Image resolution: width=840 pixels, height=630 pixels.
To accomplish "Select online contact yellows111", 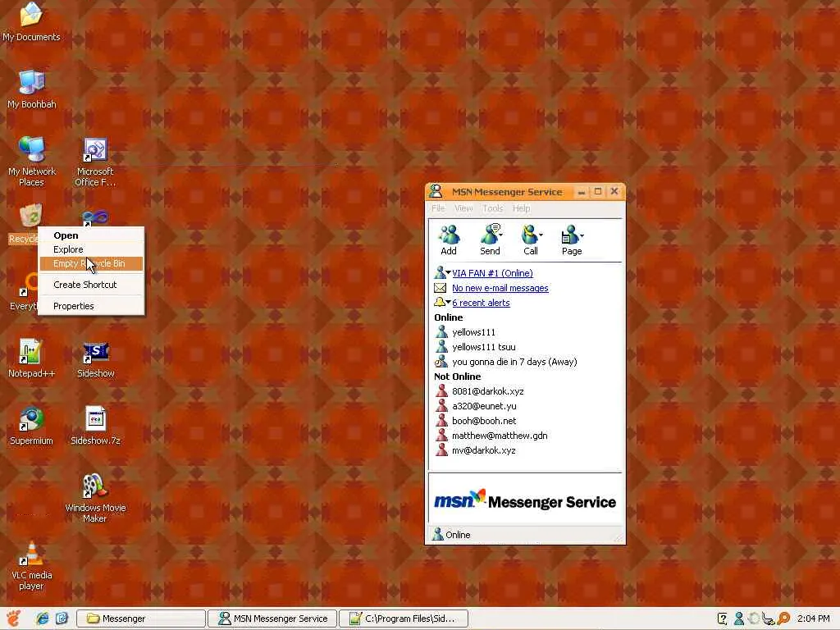I will click(x=473, y=332).
